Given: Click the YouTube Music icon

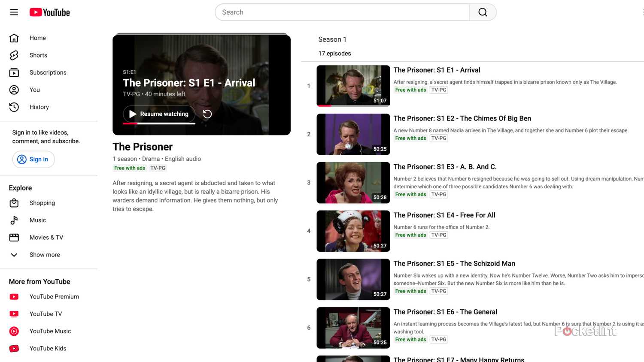Looking at the screenshot, I should [x=14, y=331].
